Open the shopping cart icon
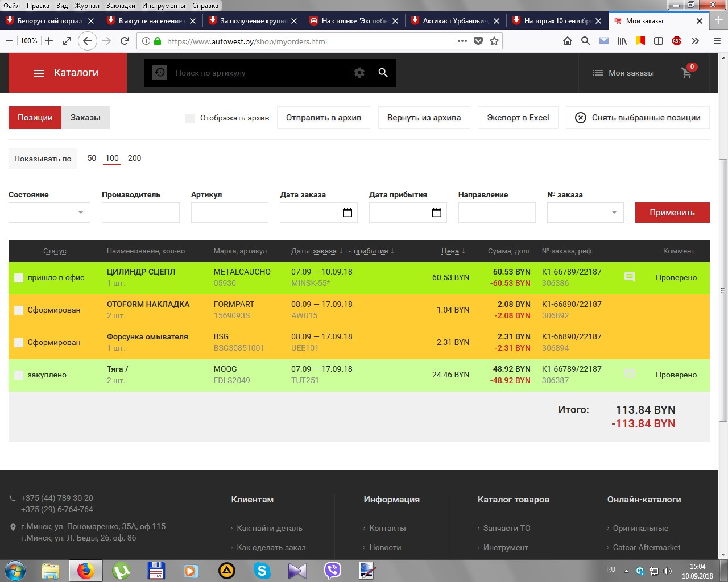The width and height of the screenshot is (728, 582). (687, 73)
